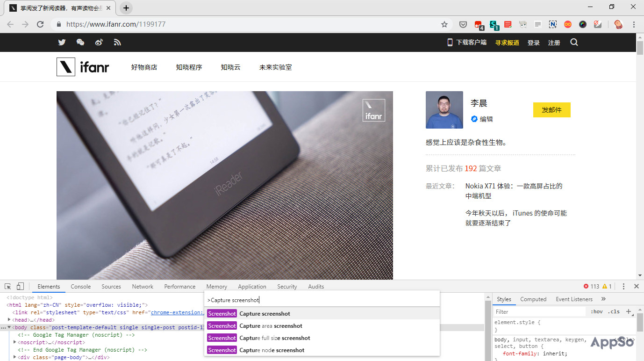
Task: Bookmark this page using the star icon
Action: [444, 24]
